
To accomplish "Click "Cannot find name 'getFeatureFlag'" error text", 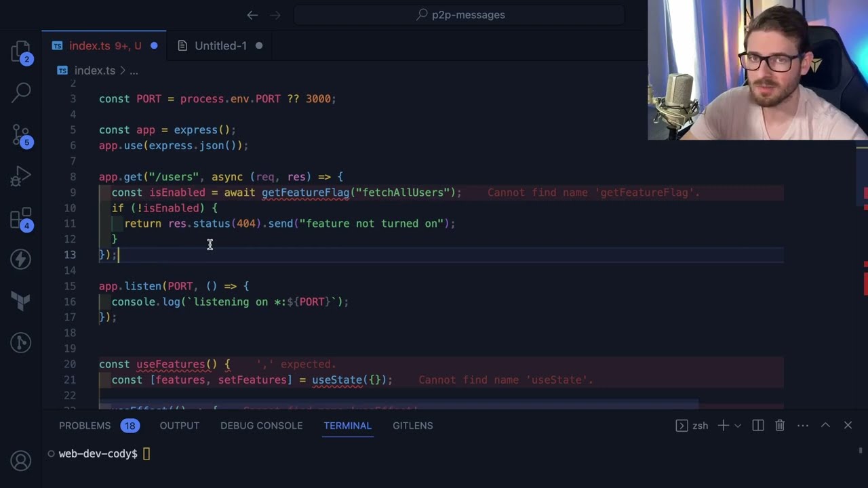I will tap(593, 192).
